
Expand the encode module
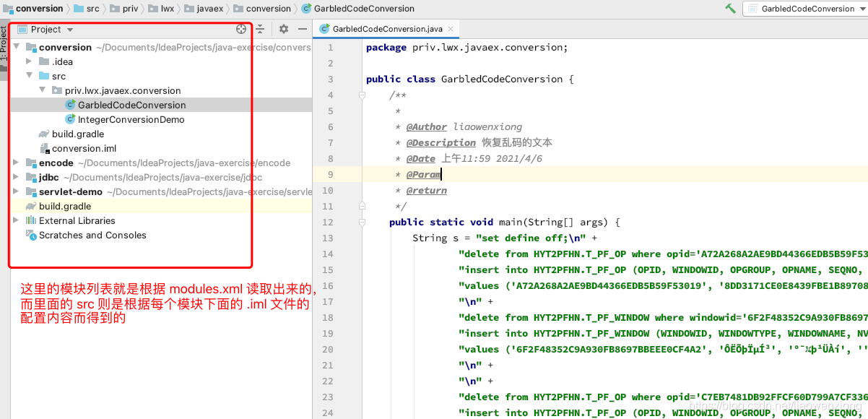(17, 163)
